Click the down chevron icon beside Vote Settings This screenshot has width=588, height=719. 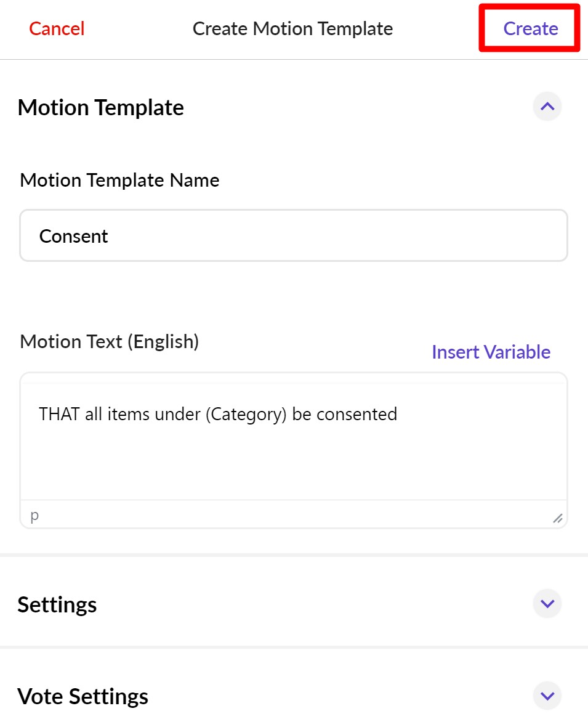pos(547,696)
